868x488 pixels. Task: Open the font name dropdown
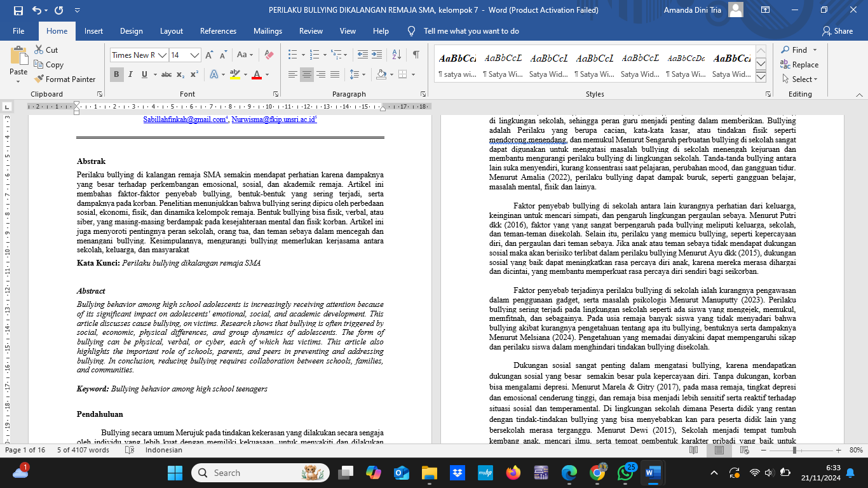pos(162,55)
